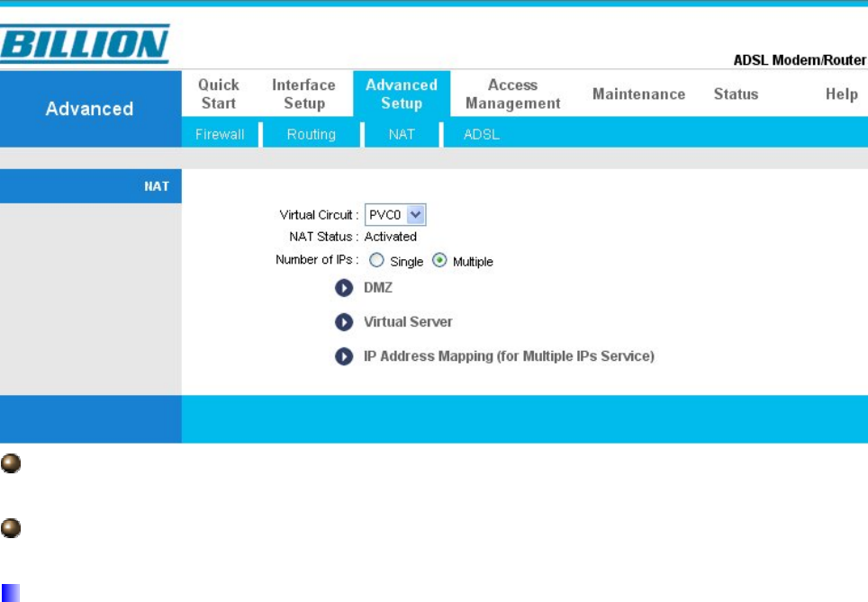Viewport: 868px width, 602px height.
Task: Click the DMZ arrow icon
Action: coord(344,288)
